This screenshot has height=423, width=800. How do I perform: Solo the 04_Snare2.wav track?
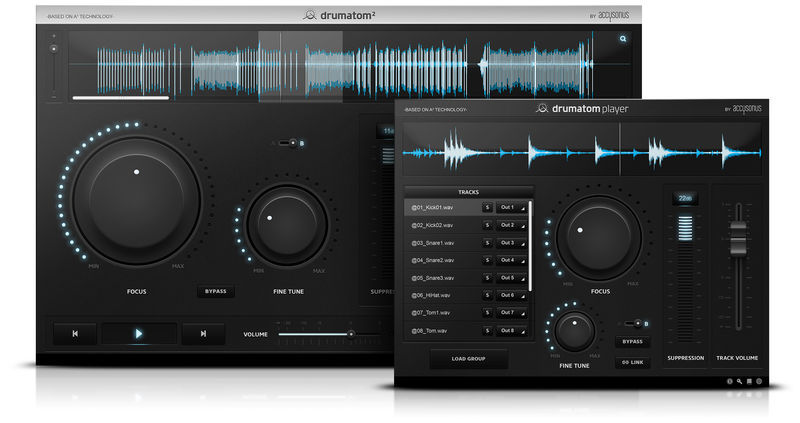(x=487, y=260)
